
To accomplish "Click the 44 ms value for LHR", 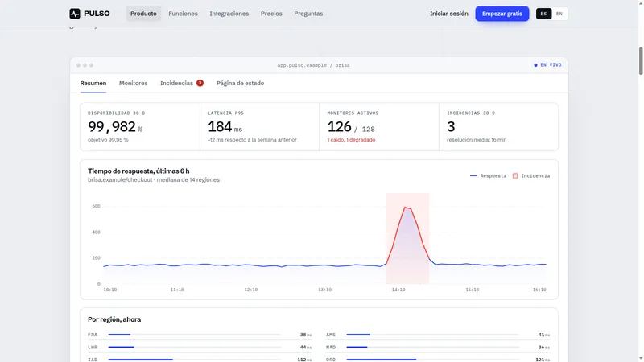I will 306,348.
